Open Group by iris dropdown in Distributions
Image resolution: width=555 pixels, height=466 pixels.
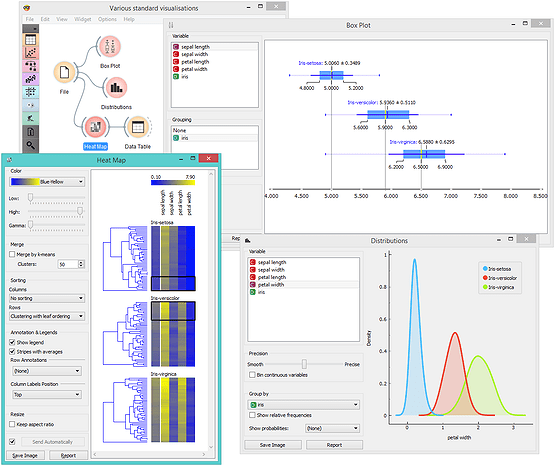pyautogui.click(x=304, y=404)
